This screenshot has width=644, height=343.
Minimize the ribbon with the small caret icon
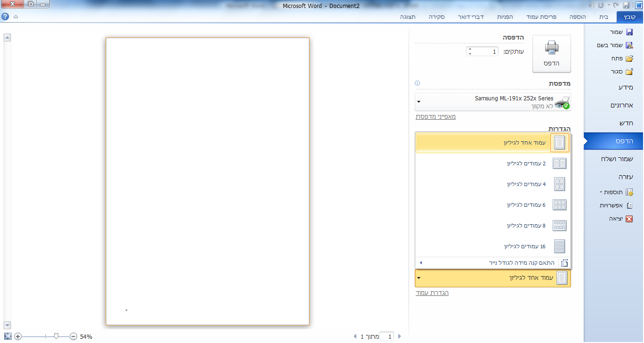pyautogui.click(x=16, y=16)
